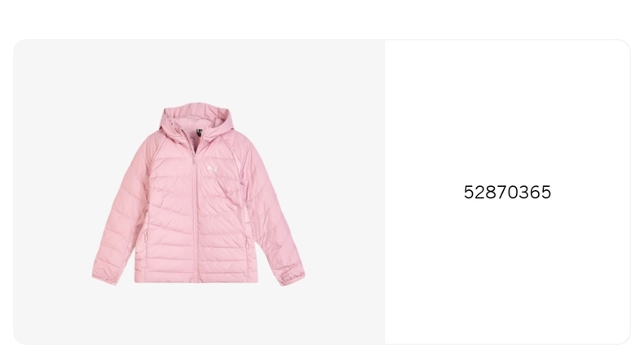Click the bottom hem of the jacket

point(196,279)
